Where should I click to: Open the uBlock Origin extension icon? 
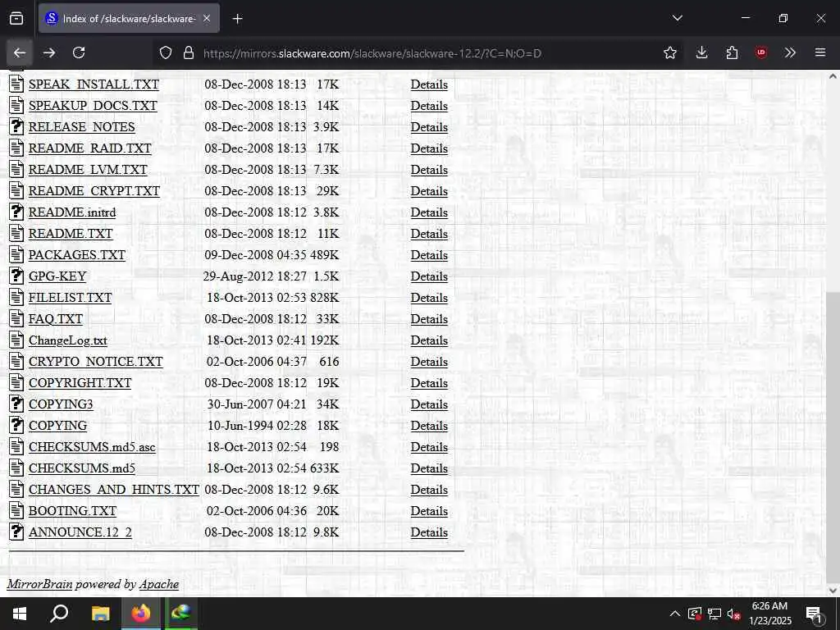point(761,52)
